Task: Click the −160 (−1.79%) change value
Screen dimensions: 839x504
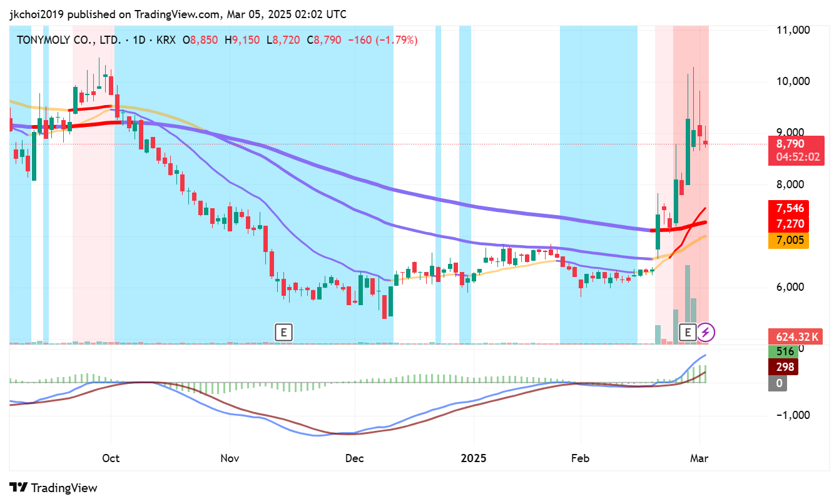Action: point(383,40)
